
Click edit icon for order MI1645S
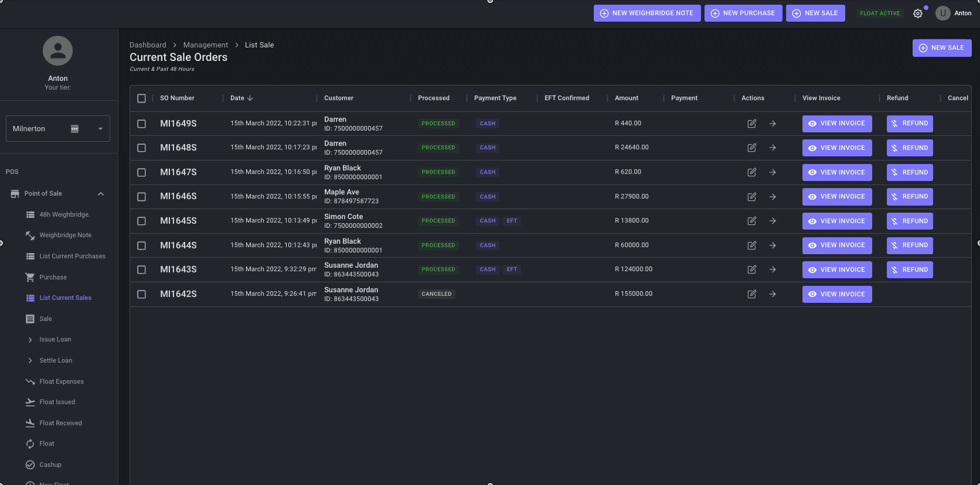pos(751,221)
